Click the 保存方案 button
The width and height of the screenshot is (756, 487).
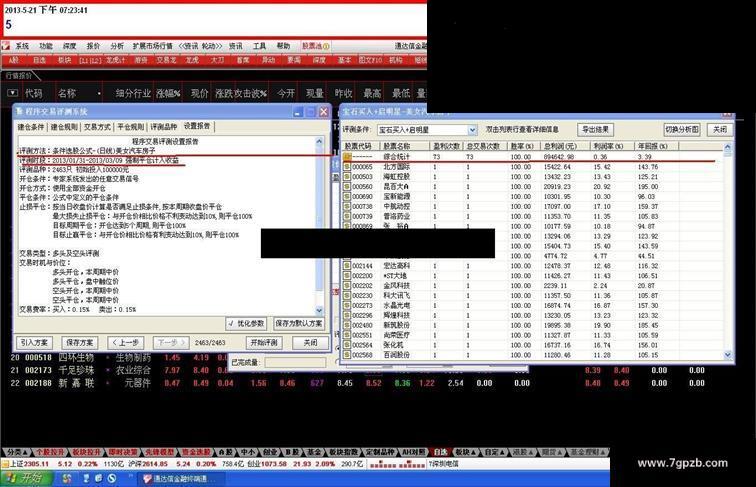80,342
